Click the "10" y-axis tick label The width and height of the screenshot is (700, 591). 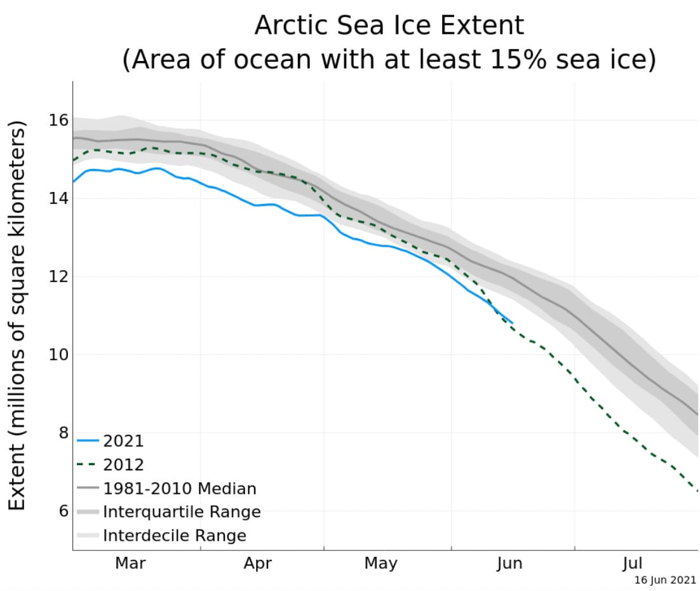(58, 354)
